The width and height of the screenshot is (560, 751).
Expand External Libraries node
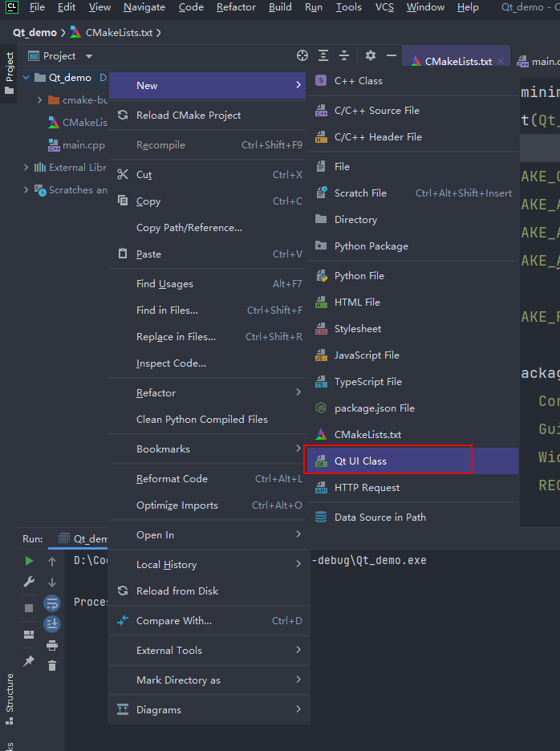tap(26, 167)
